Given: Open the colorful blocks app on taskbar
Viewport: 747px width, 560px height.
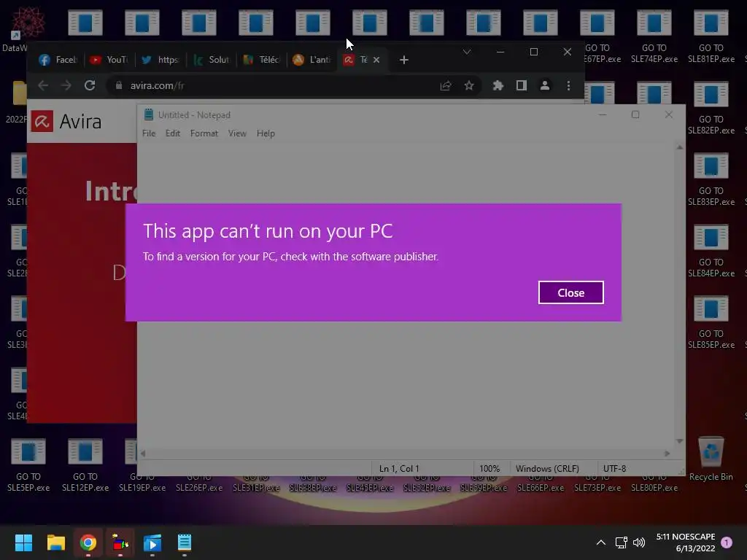Looking at the screenshot, I should click(120, 542).
